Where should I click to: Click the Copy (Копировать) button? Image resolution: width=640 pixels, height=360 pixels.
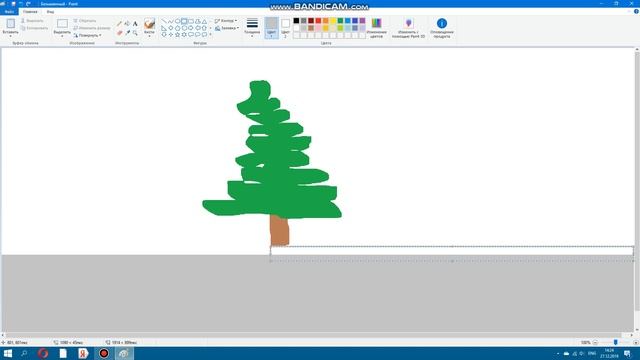point(34,28)
